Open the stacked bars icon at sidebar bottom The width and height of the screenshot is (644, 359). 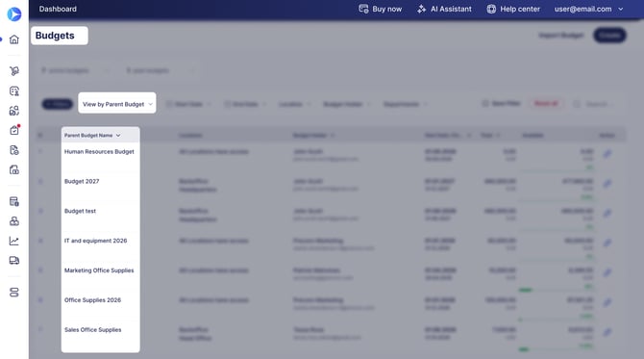pyautogui.click(x=14, y=293)
